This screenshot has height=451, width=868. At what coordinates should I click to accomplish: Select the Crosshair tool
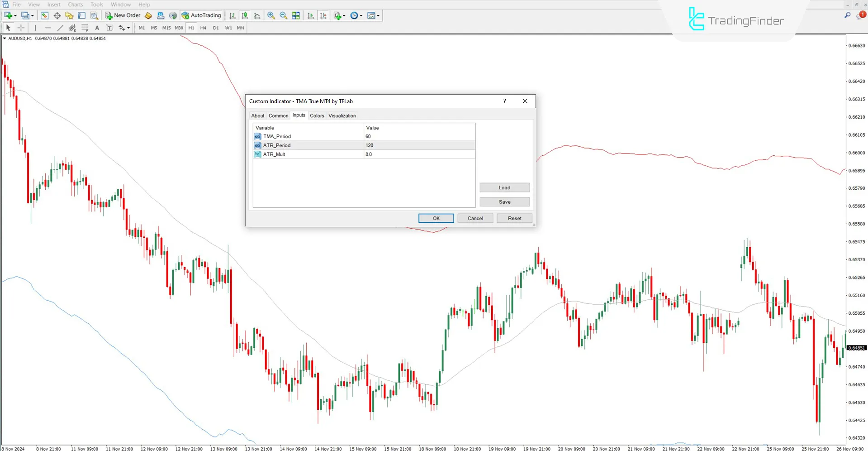21,28
